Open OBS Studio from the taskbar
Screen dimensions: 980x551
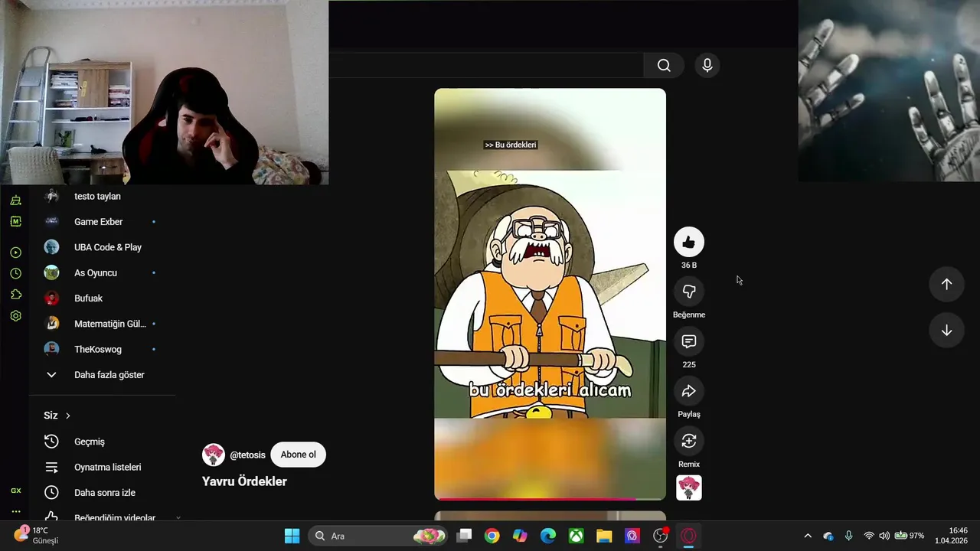point(660,536)
